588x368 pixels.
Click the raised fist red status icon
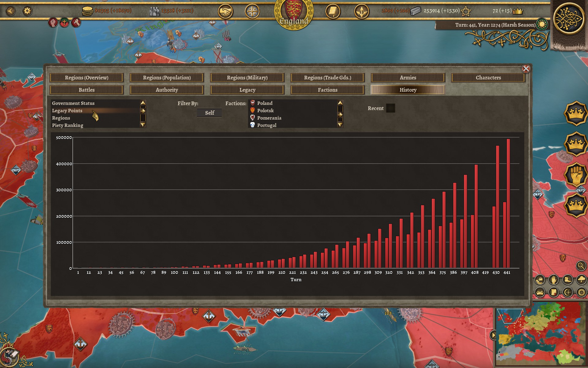(x=53, y=22)
